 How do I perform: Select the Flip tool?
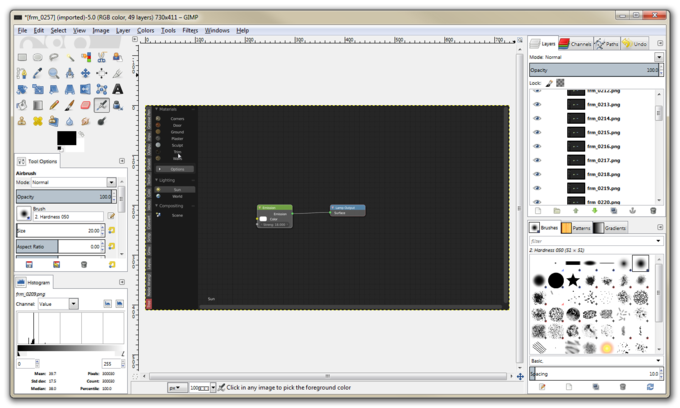point(86,89)
